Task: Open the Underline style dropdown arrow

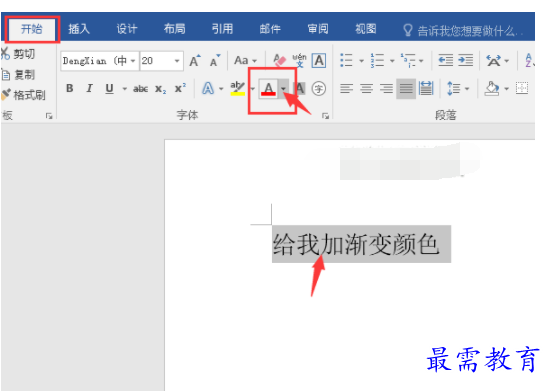Action: pyautogui.click(x=124, y=89)
